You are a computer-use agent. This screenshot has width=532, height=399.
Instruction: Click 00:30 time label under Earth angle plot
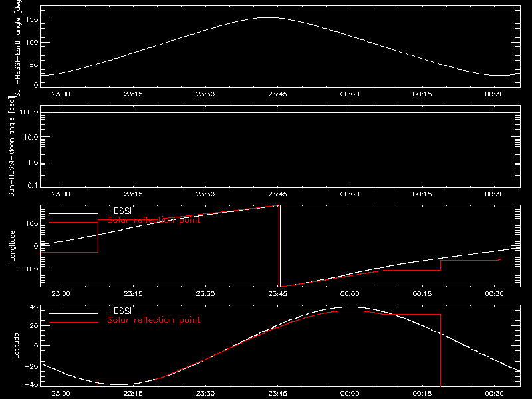tap(494, 94)
